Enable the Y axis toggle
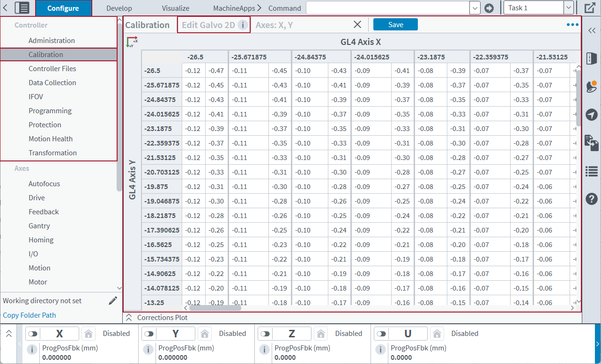601x364 pixels. (149, 333)
